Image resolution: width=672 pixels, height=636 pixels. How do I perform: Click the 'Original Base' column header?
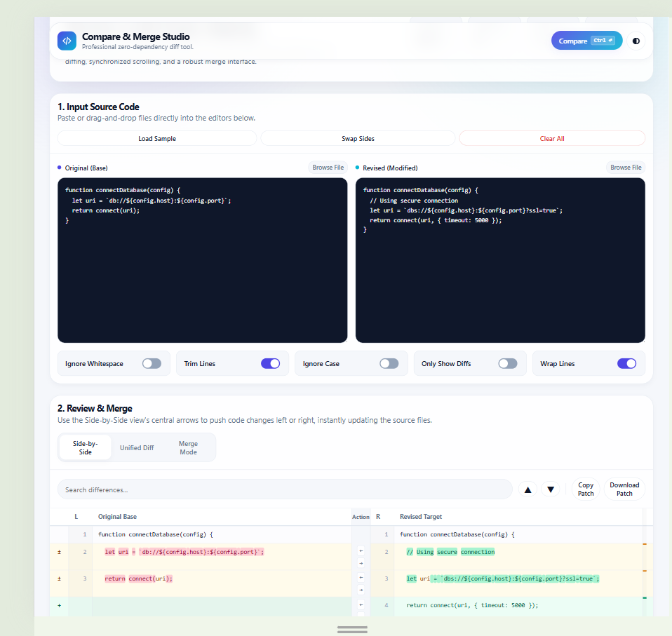click(117, 517)
